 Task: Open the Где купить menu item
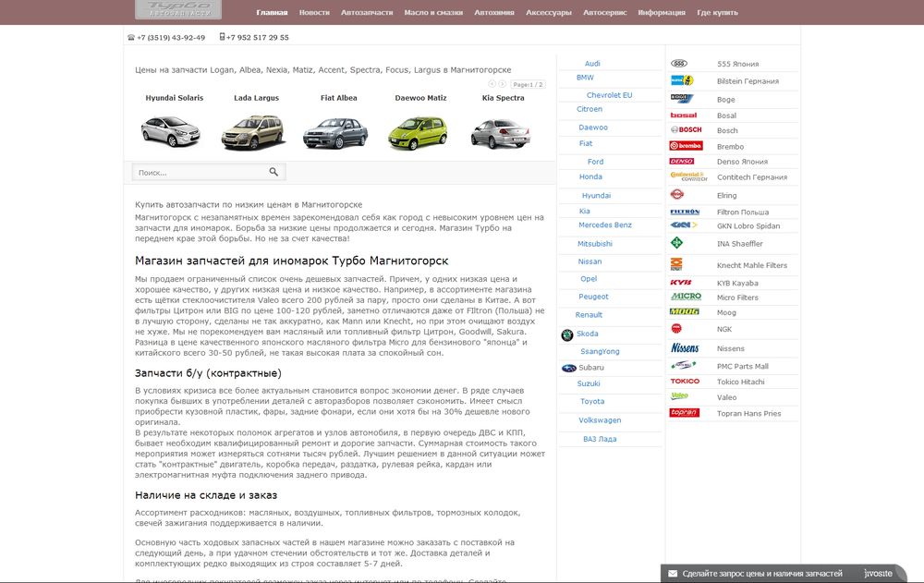pos(717,12)
